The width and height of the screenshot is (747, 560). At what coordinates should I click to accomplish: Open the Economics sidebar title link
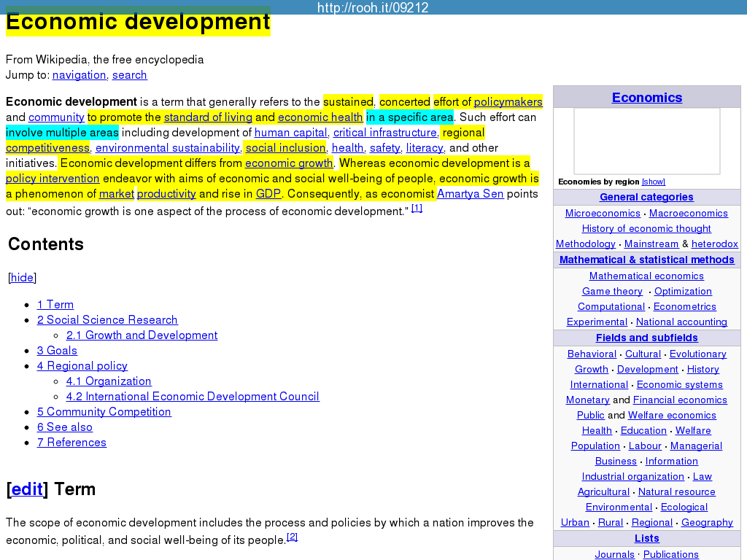(646, 98)
